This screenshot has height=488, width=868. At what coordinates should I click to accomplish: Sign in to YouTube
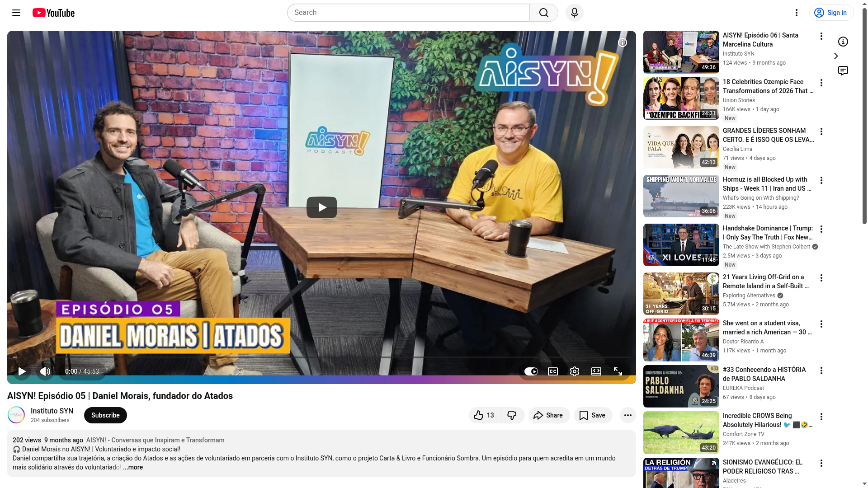(831, 13)
